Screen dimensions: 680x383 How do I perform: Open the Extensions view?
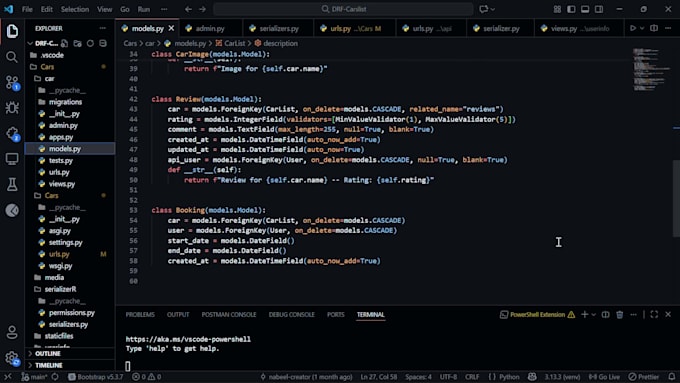pos(12,134)
